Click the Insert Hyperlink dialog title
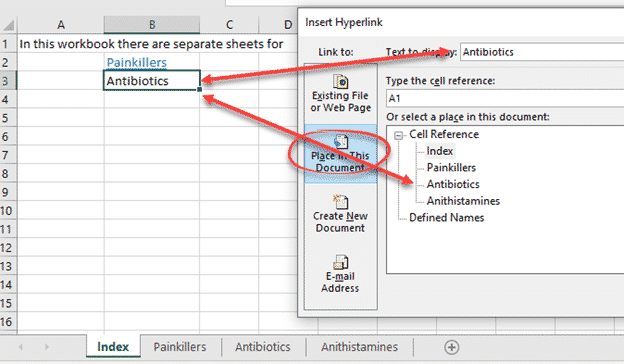The height and width of the screenshot is (364, 624). point(343,22)
